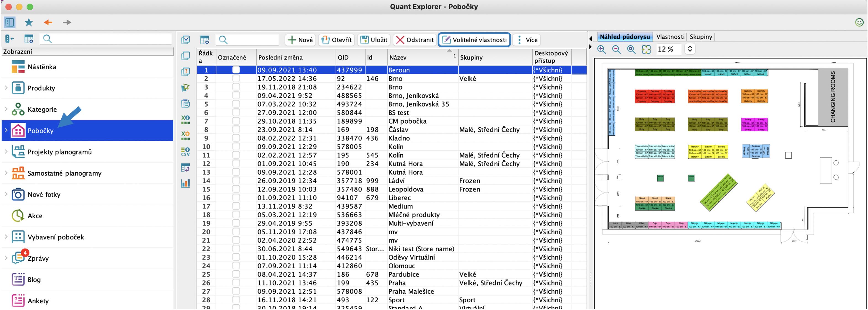Image resolution: width=868 pixels, height=310 pixels.
Task: Go forward with the gray right arrow
Action: (67, 23)
